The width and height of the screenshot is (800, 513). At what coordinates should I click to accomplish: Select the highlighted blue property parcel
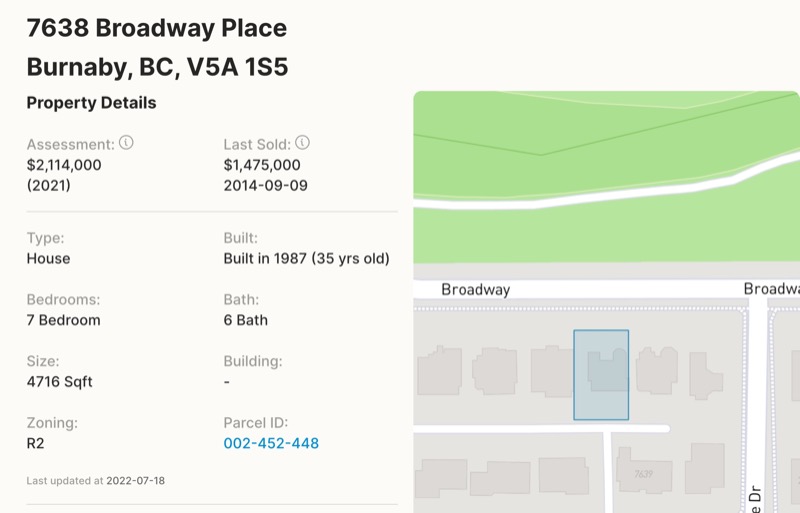[x=601, y=375]
